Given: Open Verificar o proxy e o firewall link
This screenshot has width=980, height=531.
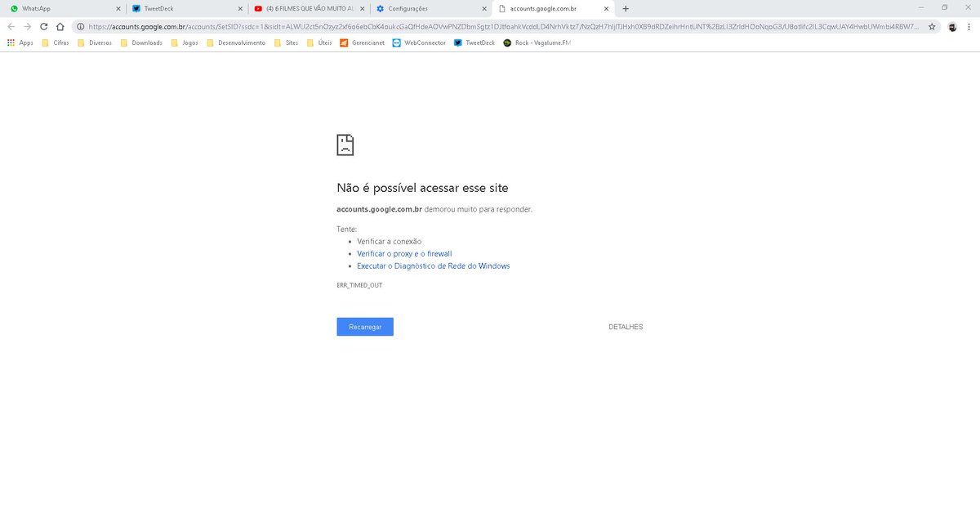Looking at the screenshot, I should (x=404, y=254).
